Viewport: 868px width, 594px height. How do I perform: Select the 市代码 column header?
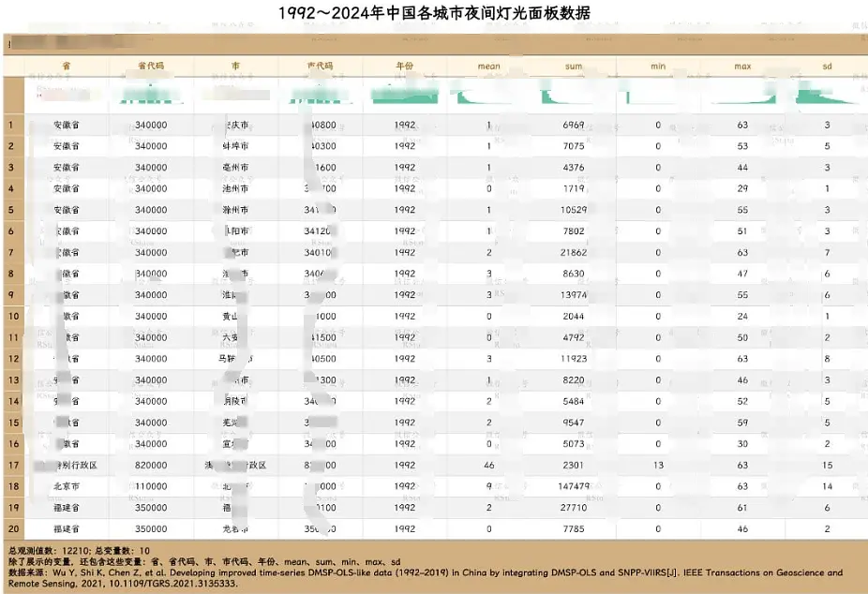pyautogui.click(x=320, y=66)
